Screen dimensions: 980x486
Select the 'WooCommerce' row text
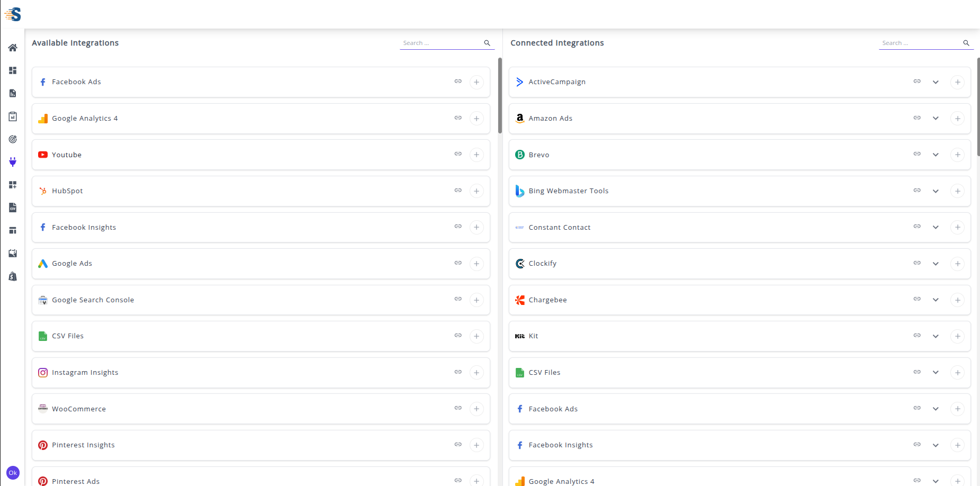(x=79, y=409)
